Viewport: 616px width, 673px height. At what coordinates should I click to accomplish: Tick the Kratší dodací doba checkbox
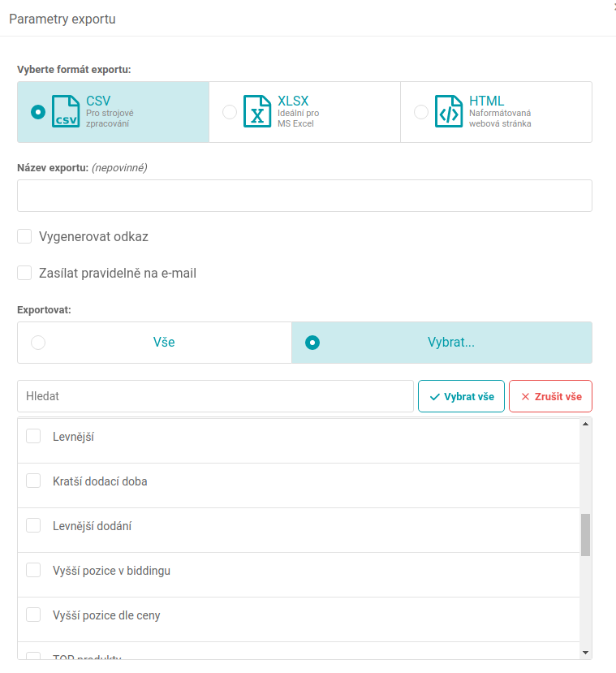pos(33,481)
